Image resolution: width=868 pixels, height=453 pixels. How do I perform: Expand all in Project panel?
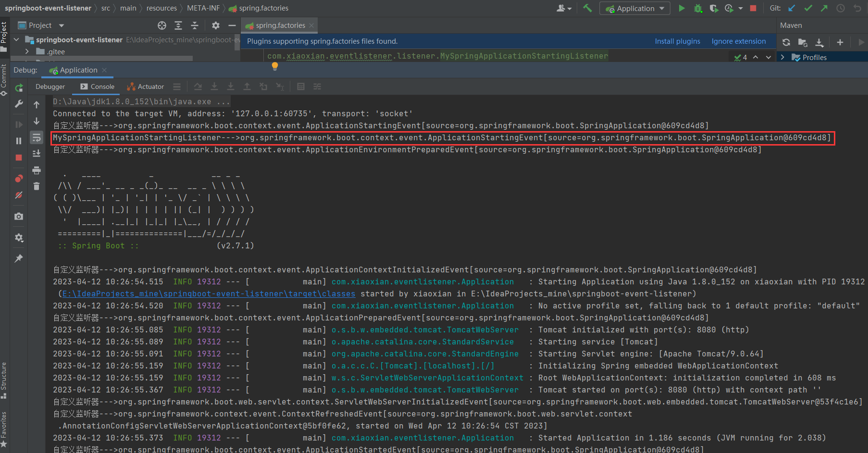178,25
